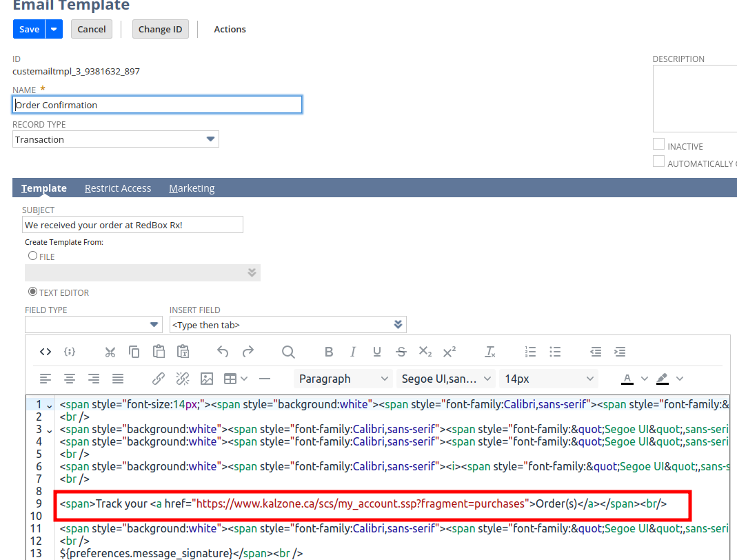Image resolution: width=737 pixels, height=560 pixels.
Task: Apply bold formatting
Action: [x=329, y=352]
